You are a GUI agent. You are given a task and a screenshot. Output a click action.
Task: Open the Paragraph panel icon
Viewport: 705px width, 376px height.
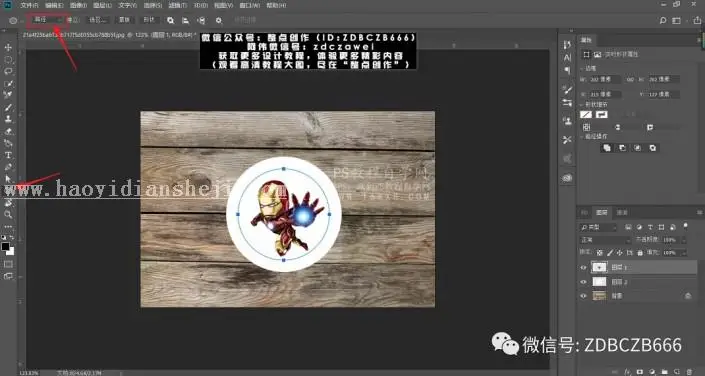pos(567,70)
